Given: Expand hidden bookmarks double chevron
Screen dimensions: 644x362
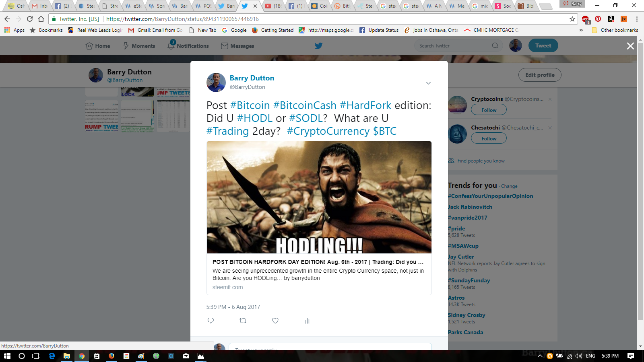Looking at the screenshot, I should 581,30.
